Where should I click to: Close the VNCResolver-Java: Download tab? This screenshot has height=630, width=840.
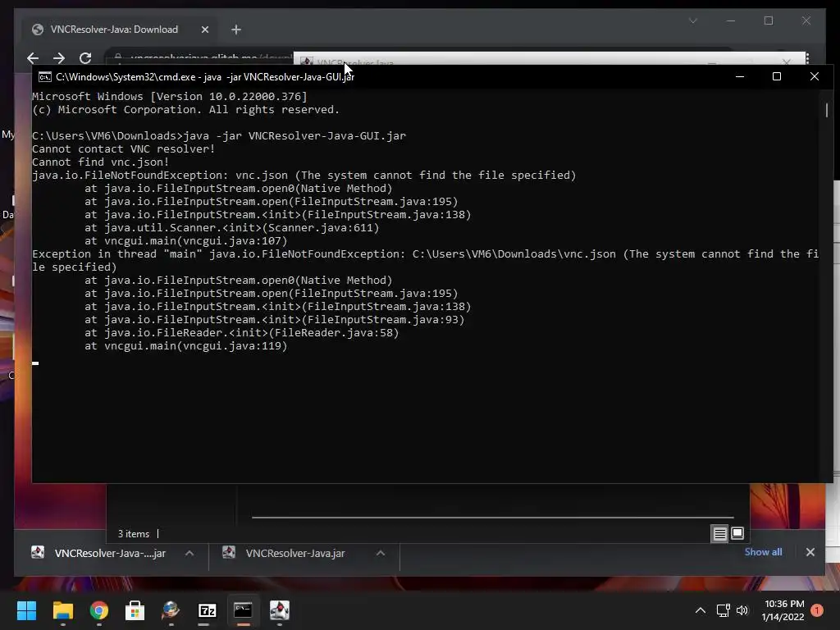coord(204,30)
